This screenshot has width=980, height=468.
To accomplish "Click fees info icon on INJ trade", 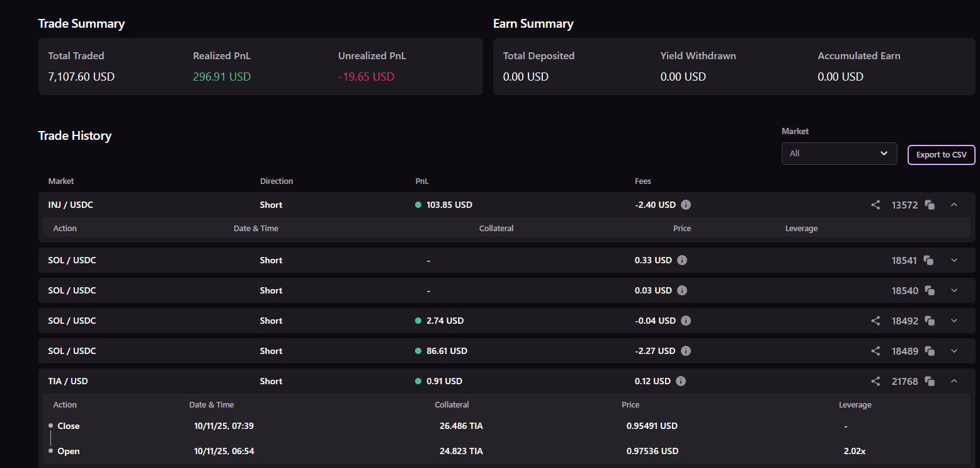I will point(686,205).
